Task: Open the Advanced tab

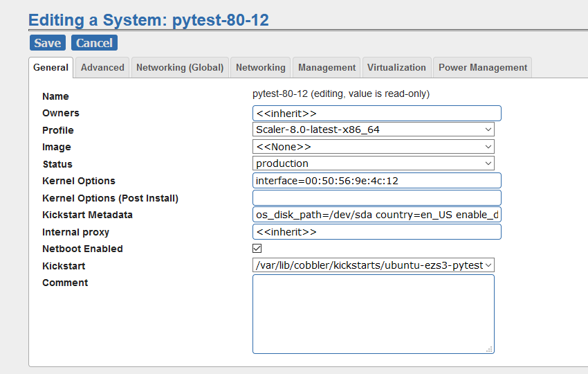Action: (x=102, y=68)
